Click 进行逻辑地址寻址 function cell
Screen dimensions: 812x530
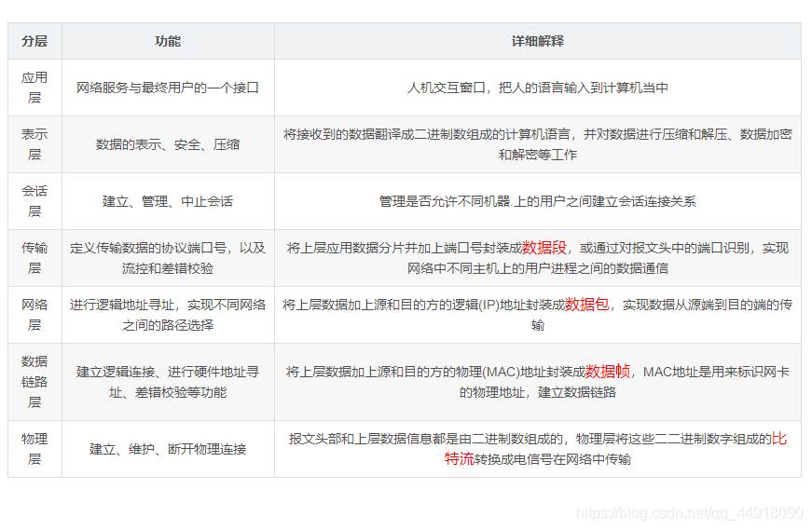pyautogui.click(x=168, y=315)
